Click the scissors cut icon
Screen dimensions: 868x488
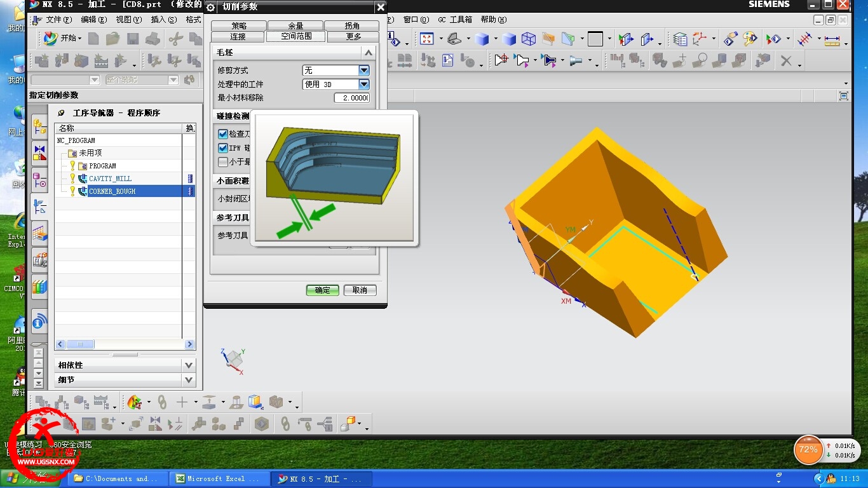[x=175, y=39]
